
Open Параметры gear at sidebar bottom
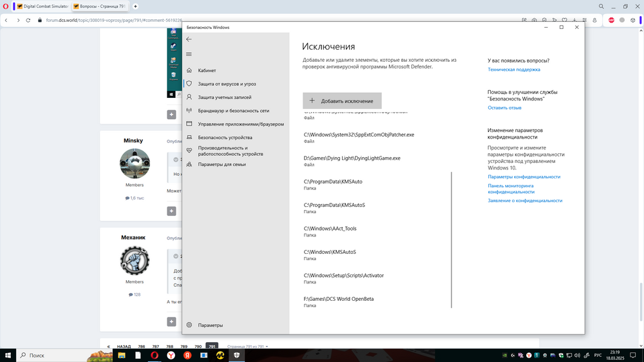point(211,325)
